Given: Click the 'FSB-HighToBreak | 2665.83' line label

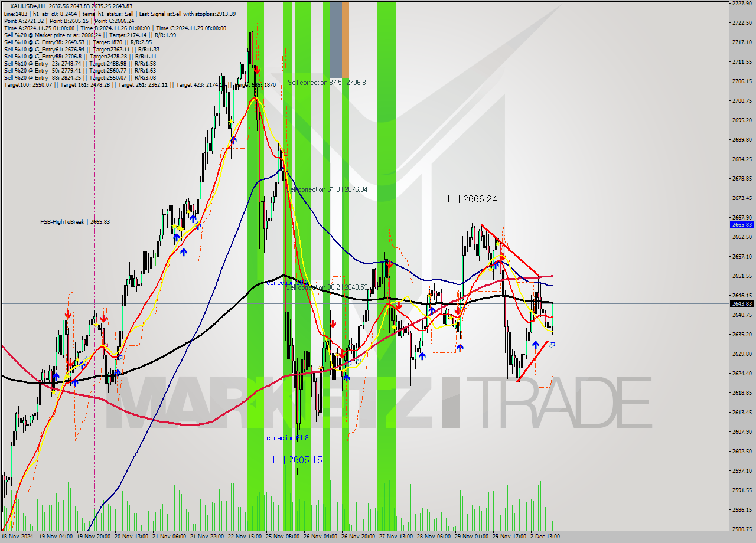Looking at the screenshot, I should pos(75,222).
